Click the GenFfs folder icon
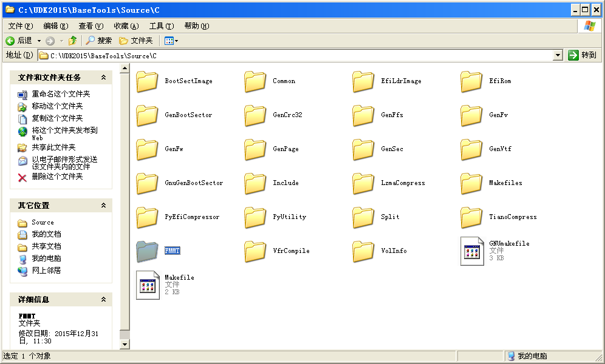Viewport: 605px width, 364px height. (x=363, y=115)
